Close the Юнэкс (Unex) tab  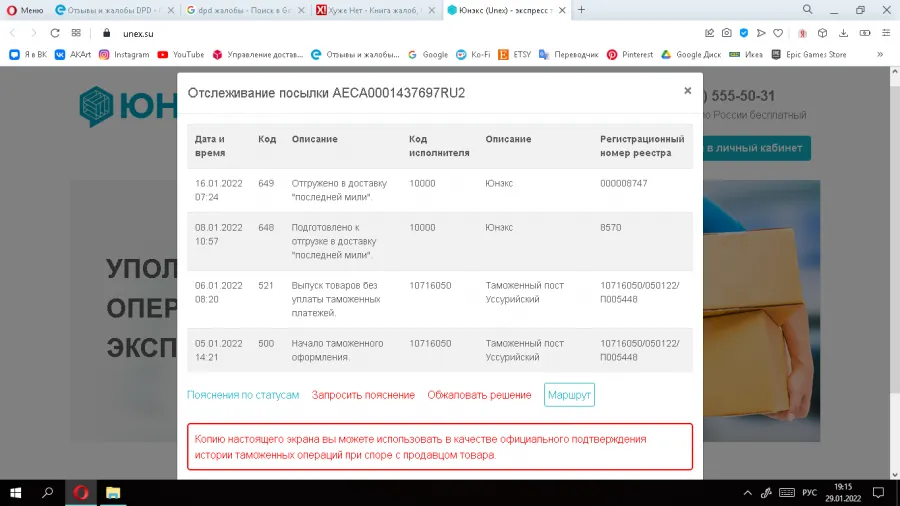click(562, 10)
